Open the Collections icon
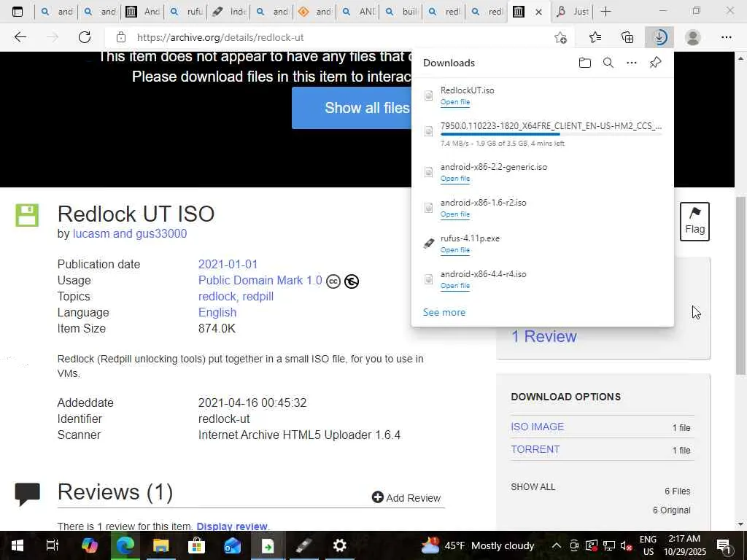The width and height of the screenshot is (747, 560). click(627, 37)
